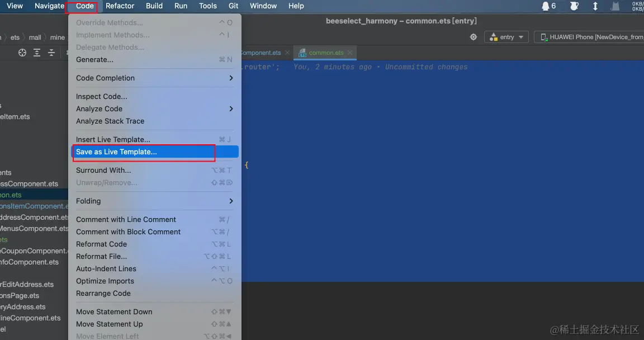
Task: Choose Comment with Line Comment
Action: (154, 220)
